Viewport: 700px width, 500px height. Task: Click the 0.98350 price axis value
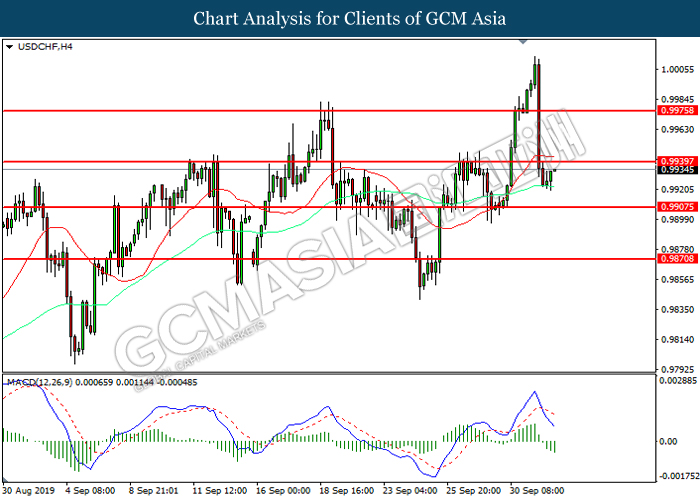(678, 309)
